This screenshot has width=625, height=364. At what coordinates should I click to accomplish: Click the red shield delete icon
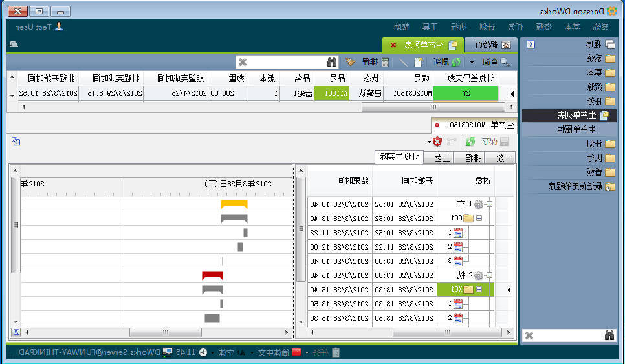[x=438, y=142]
